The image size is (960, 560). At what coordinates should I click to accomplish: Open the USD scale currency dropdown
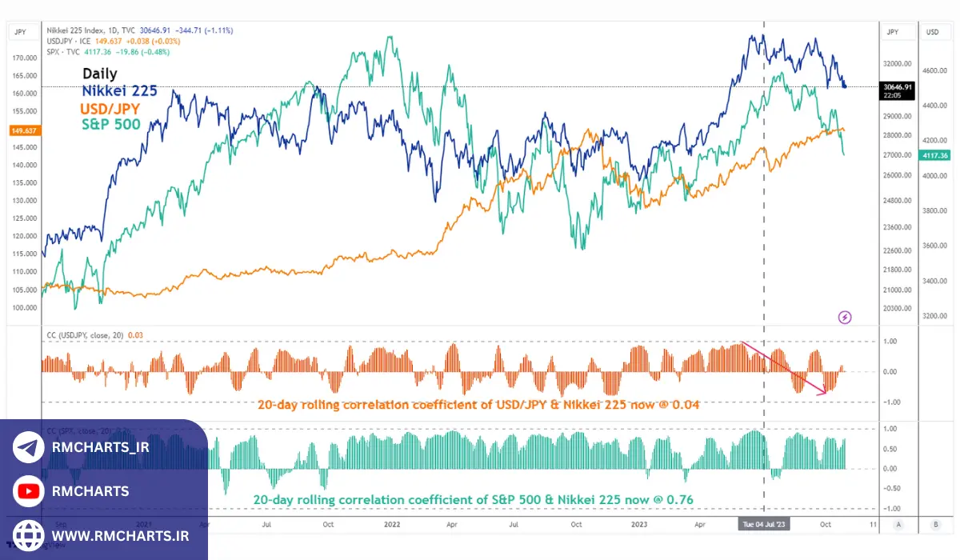932,32
